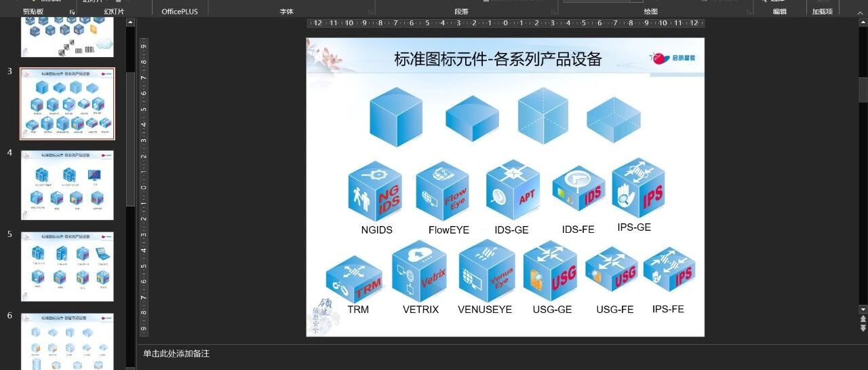Select the tall light-blue cube with dashed edges
The image size is (868, 370).
[542, 115]
